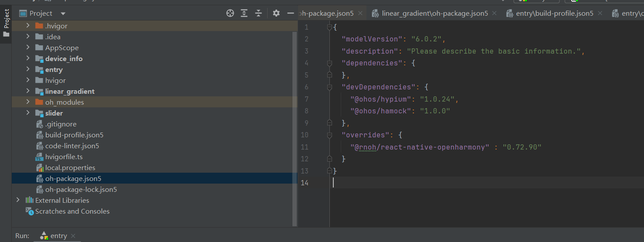
Task: Click the description string value
Action: 493,51
